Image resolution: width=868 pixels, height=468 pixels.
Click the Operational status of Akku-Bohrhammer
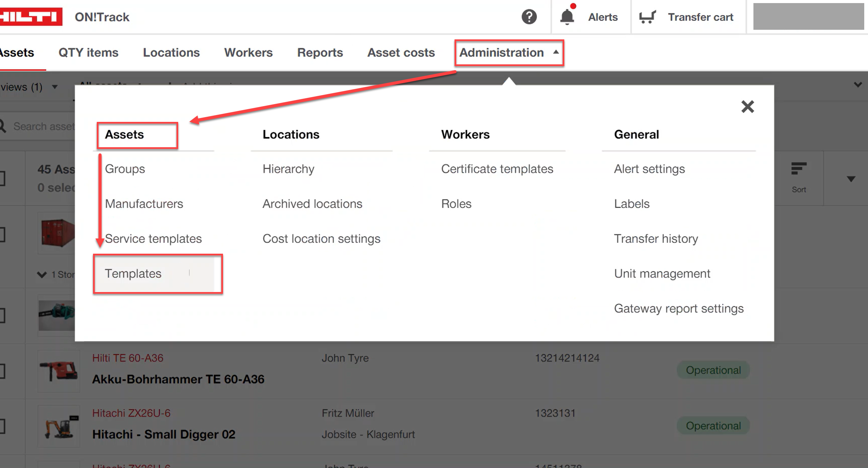tap(713, 370)
